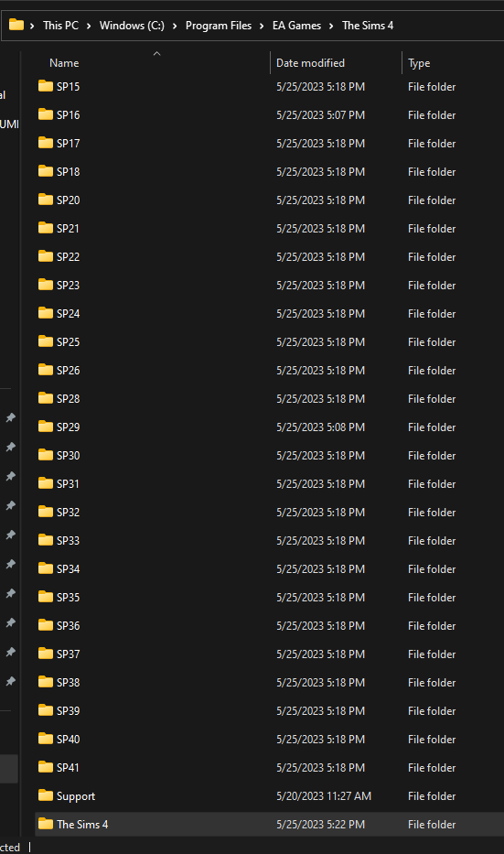This screenshot has width=504, height=854.
Task: Go to Windows (C:) in breadcrumb
Action: [132, 26]
